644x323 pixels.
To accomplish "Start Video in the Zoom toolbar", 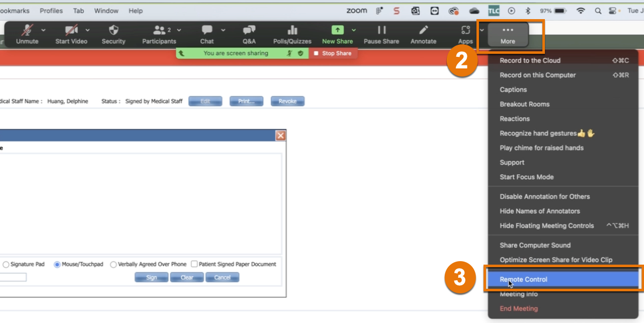I will click(x=70, y=34).
